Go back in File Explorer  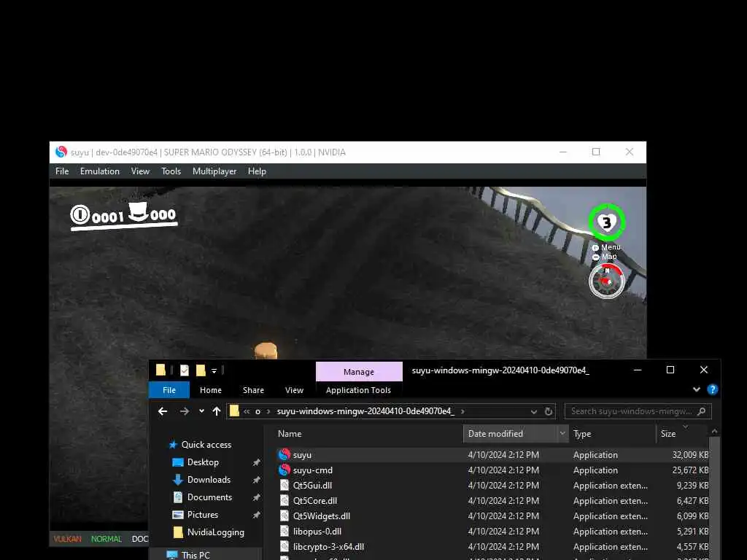point(163,411)
